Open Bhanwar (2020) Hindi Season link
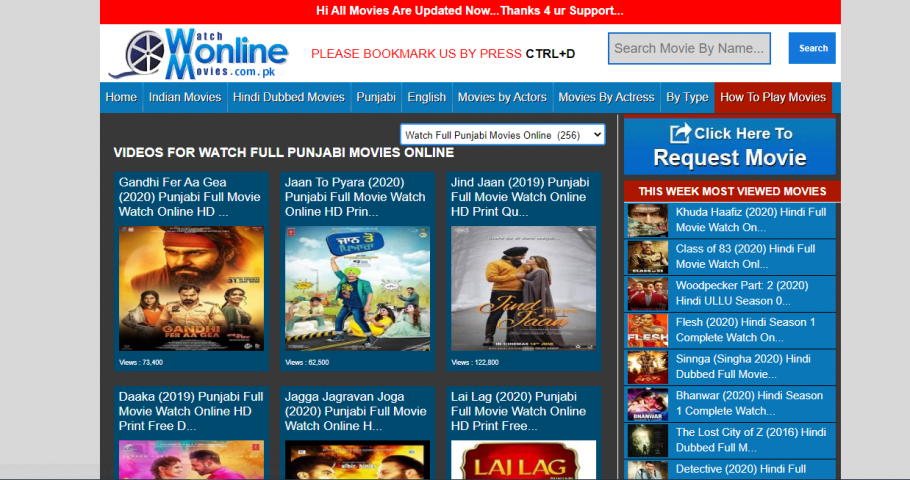Image resolution: width=910 pixels, height=480 pixels. [749, 403]
